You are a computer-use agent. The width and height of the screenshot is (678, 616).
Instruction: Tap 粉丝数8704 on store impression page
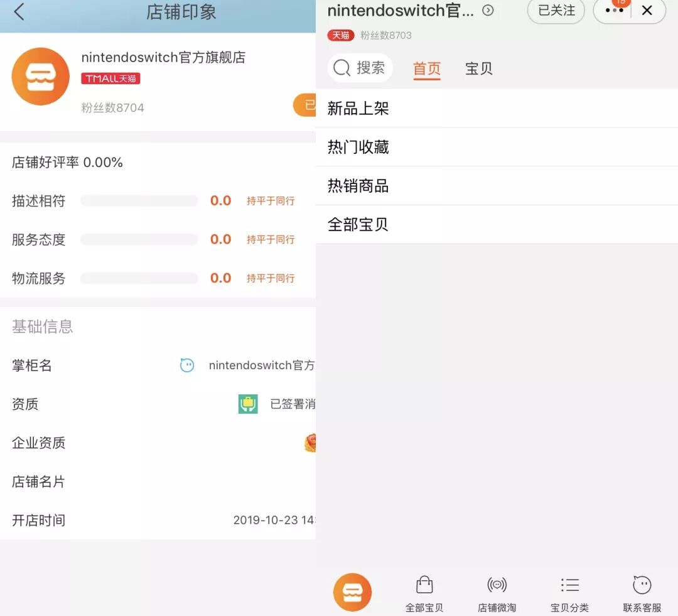112,107
